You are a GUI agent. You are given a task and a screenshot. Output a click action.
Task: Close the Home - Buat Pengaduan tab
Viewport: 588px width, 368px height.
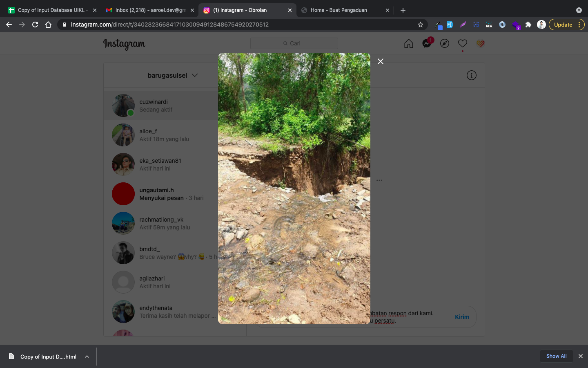[388, 10]
